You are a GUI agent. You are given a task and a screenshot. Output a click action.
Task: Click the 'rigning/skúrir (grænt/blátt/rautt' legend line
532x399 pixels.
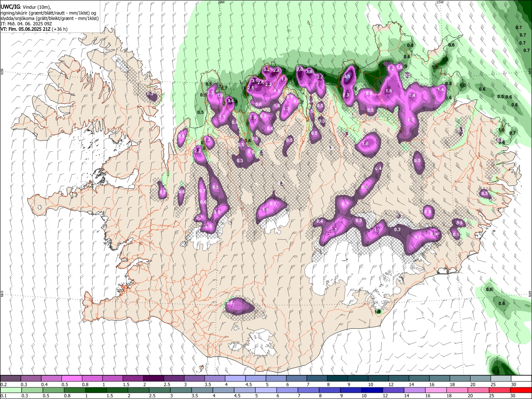tap(49, 13)
